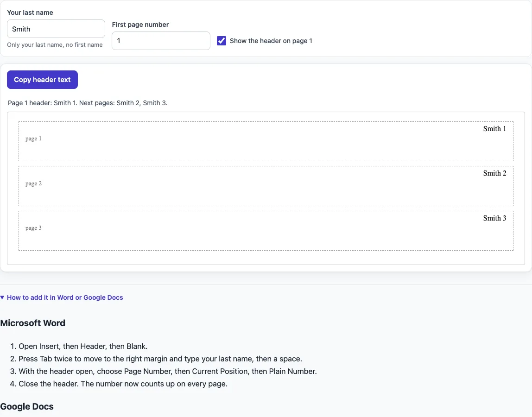Click the Your last name label
The width and height of the screenshot is (532, 417).
pyautogui.click(x=30, y=13)
